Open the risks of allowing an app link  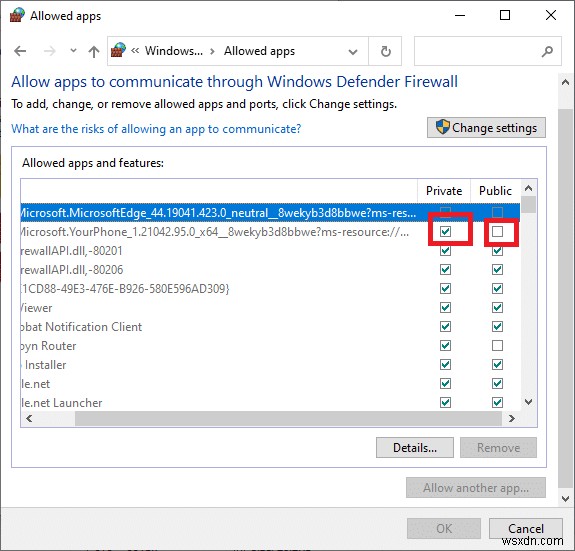click(156, 129)
